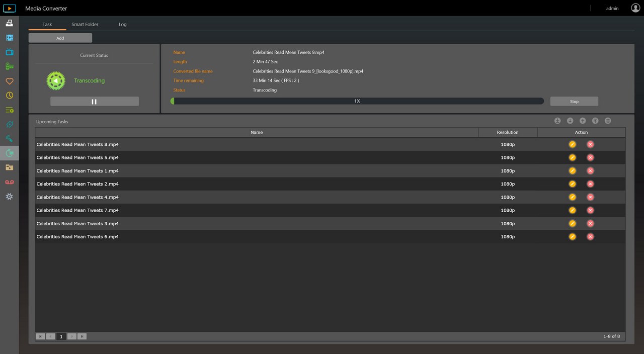The image size is (644, 354).
Task: Open the tan folder with play sidebar icon
Action: [9, 167]
